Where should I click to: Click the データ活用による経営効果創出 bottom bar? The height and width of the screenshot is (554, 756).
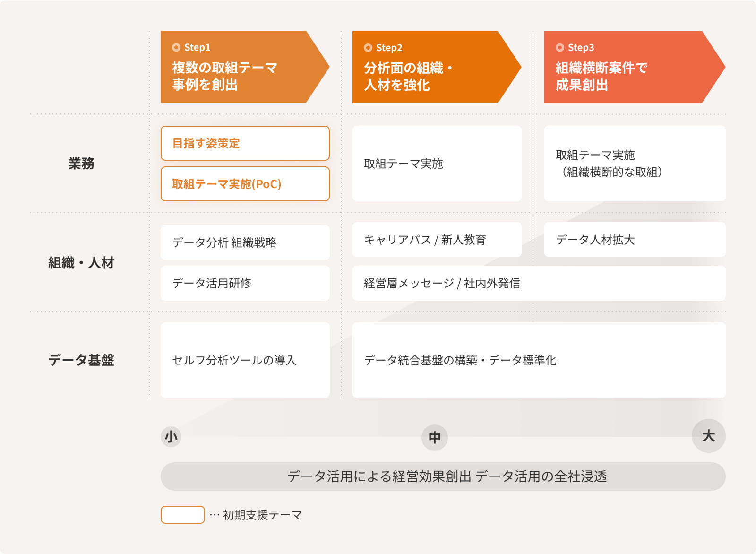[443, 476]
